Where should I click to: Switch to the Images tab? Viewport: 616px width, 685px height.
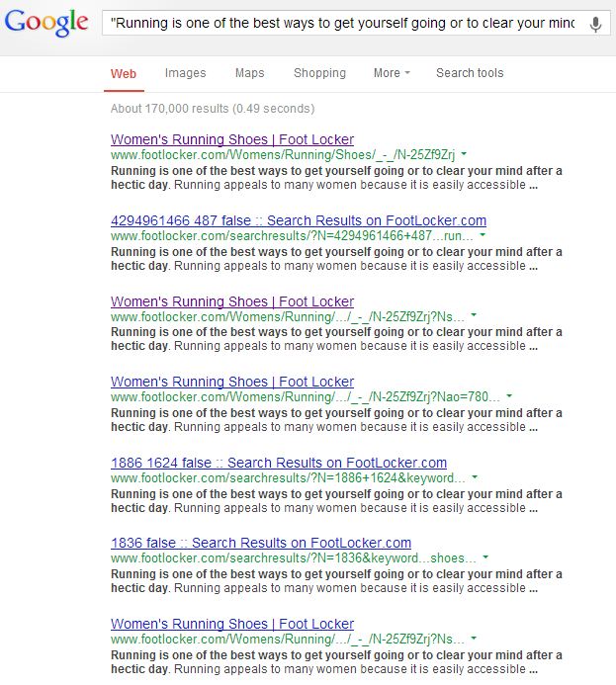[185, 73]
